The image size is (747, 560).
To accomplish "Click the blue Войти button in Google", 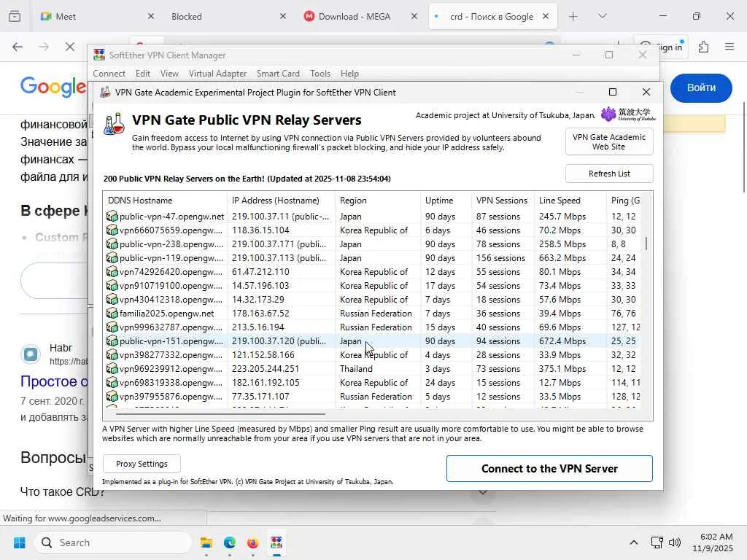I will pos(701,87).
